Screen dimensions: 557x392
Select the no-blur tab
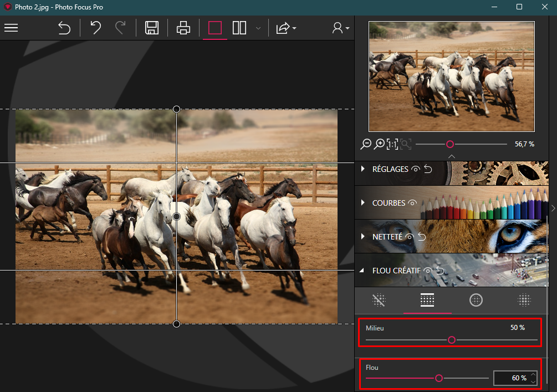(379, 300)
